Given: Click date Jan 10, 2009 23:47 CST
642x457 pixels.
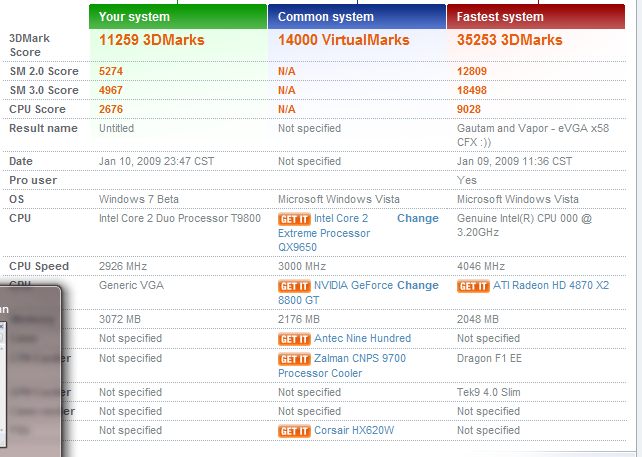Looking at the screenshot, I should click(156, 161).
